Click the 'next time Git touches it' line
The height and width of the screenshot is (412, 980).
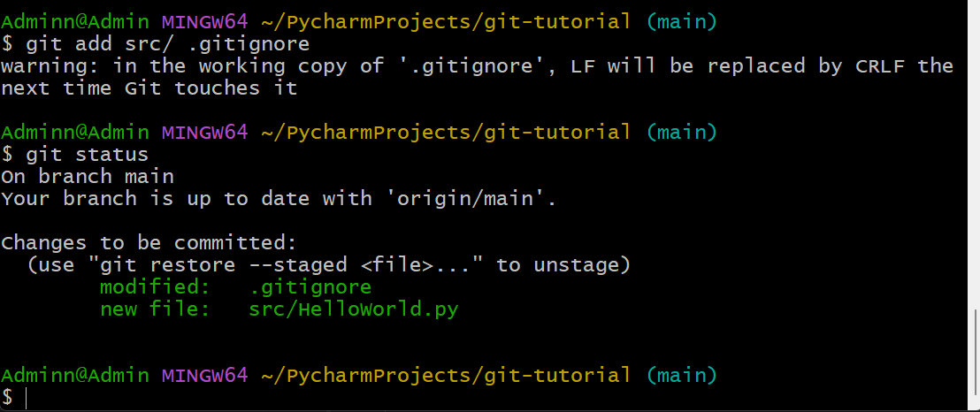(x=149, y=88)
